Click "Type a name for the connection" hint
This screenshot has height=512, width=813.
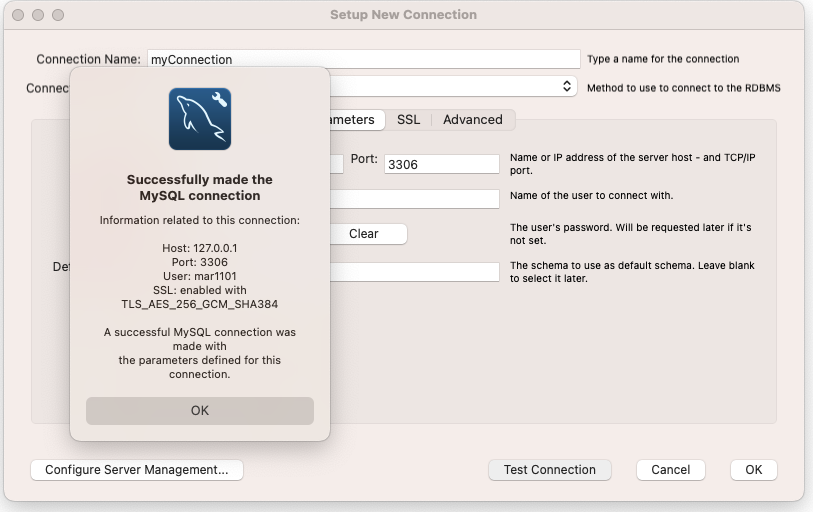[663, 59]
